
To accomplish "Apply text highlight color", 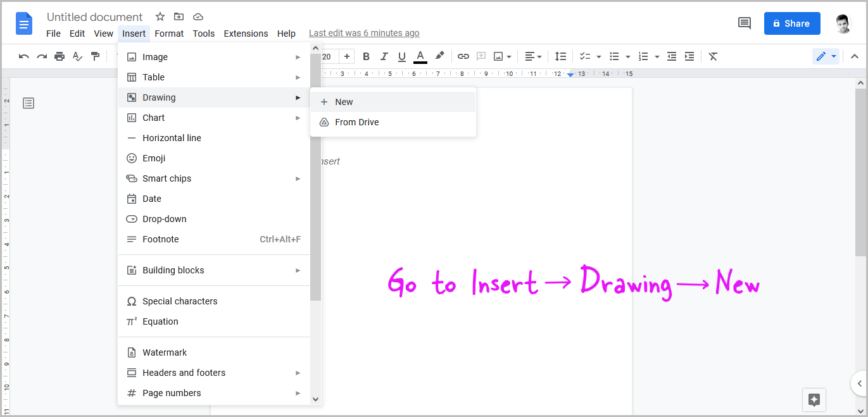I will click(x=439, y=56).
